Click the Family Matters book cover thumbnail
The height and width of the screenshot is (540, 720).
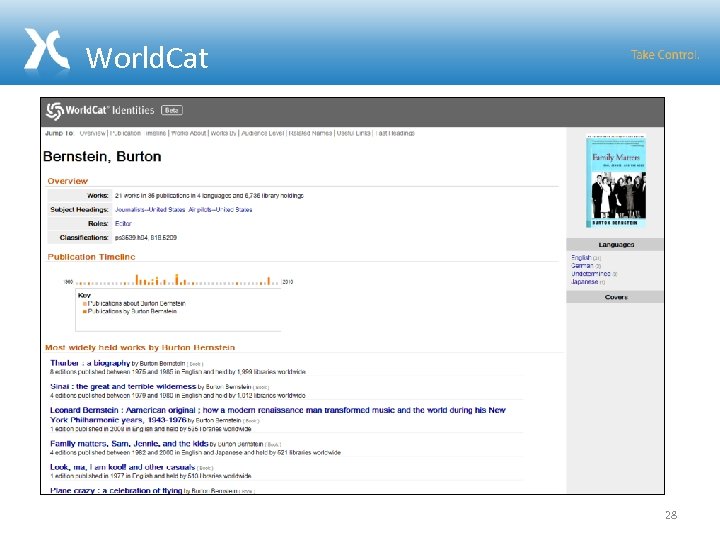[x=616, y=181]
